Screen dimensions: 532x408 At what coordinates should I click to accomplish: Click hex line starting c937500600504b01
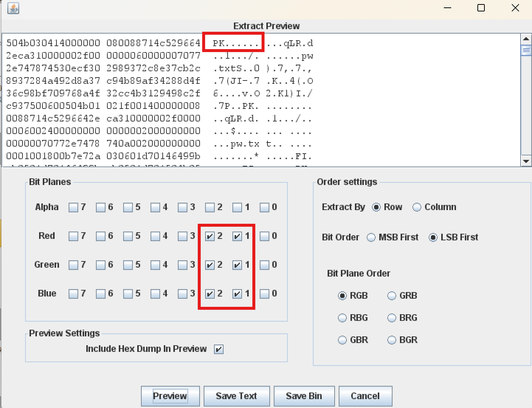click(160, 106)
